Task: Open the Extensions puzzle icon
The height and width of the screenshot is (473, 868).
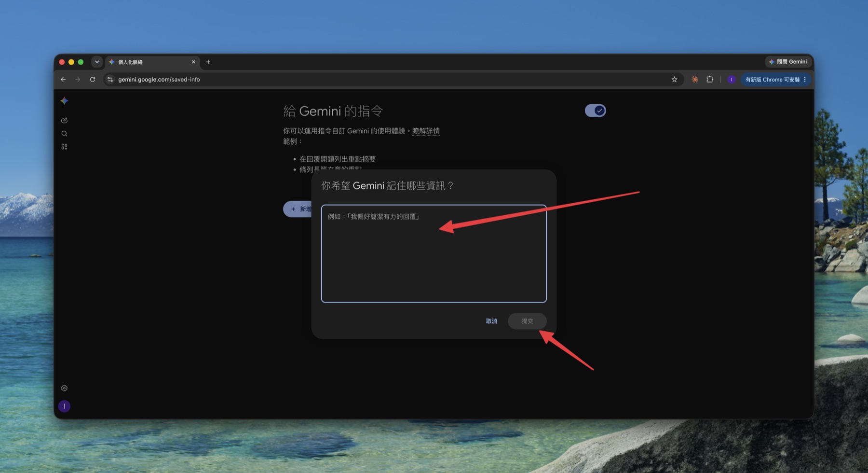Action: point(710,80)
